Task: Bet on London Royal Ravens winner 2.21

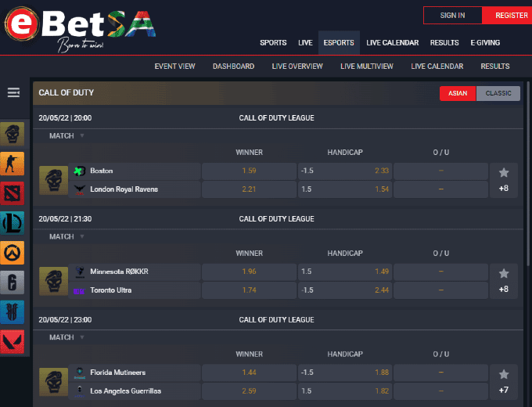Action: (249, 189)
